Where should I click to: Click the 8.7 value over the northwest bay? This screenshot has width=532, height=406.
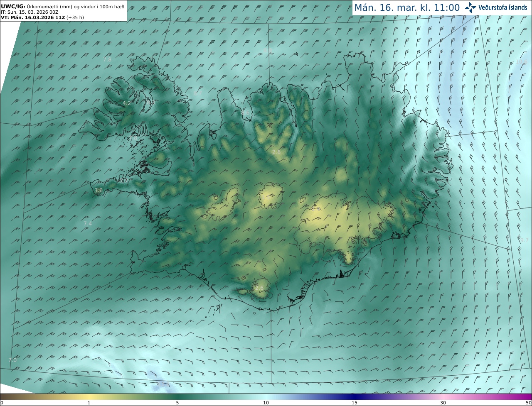(x=198, y=94)
